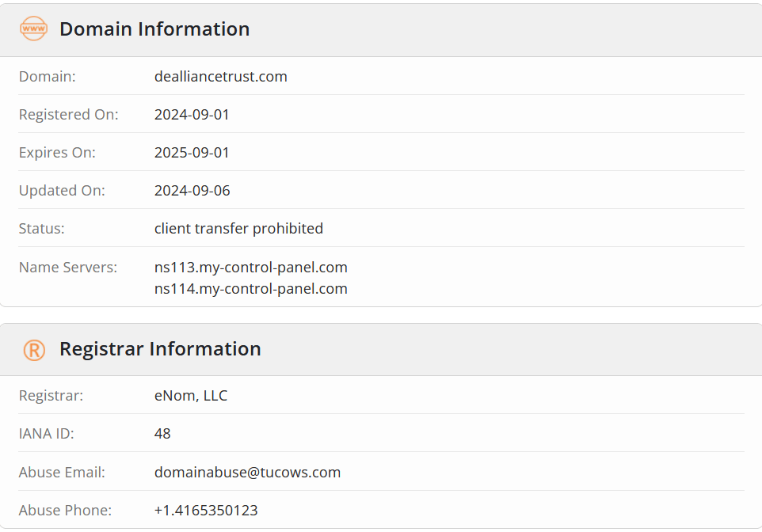Click the Abuse Email label
Viewport: 762px width, 532px height.
coord(62,473)
